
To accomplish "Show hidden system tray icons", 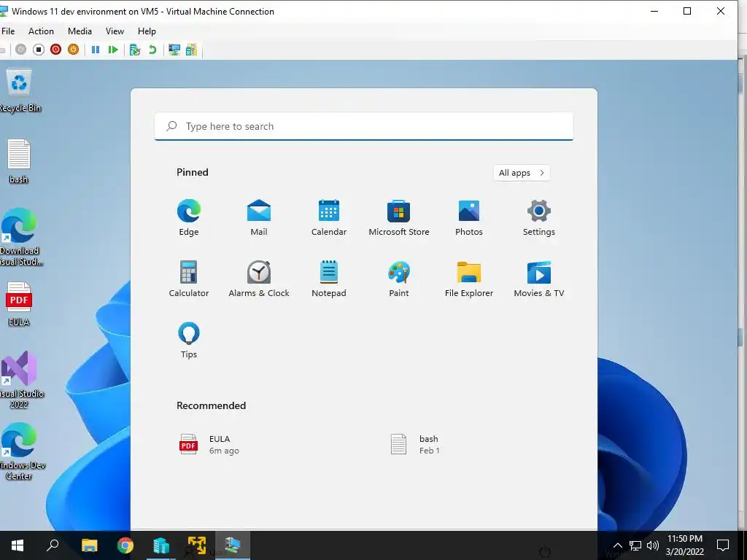I will pyautogui.click(x=617, y=545).
